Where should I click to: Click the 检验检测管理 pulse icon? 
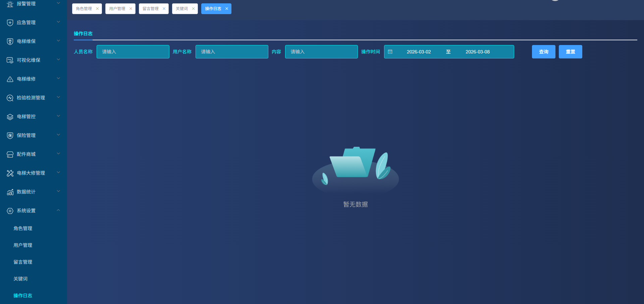point(10,98)
